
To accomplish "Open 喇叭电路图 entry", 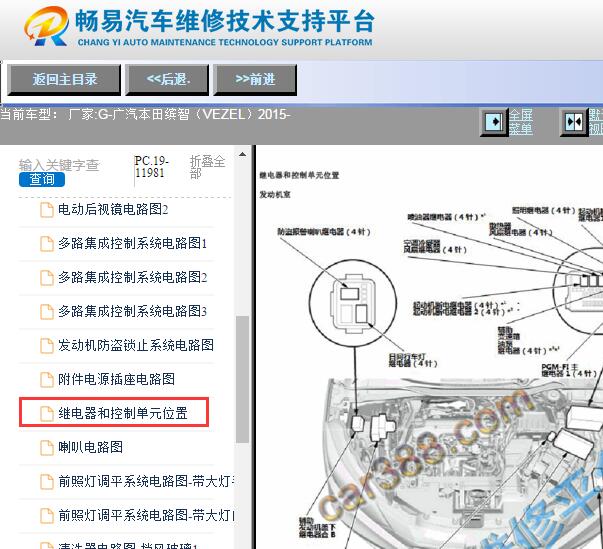I will pos(90,447).
